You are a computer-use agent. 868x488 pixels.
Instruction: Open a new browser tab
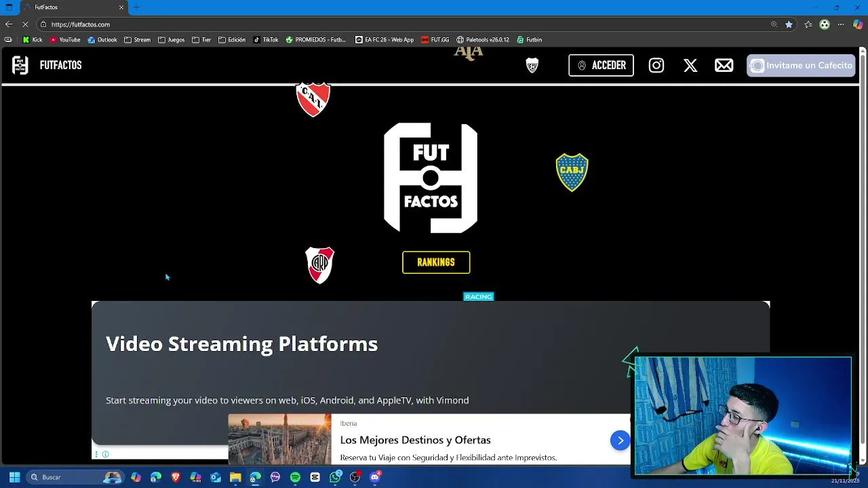(x=136, y=7)
